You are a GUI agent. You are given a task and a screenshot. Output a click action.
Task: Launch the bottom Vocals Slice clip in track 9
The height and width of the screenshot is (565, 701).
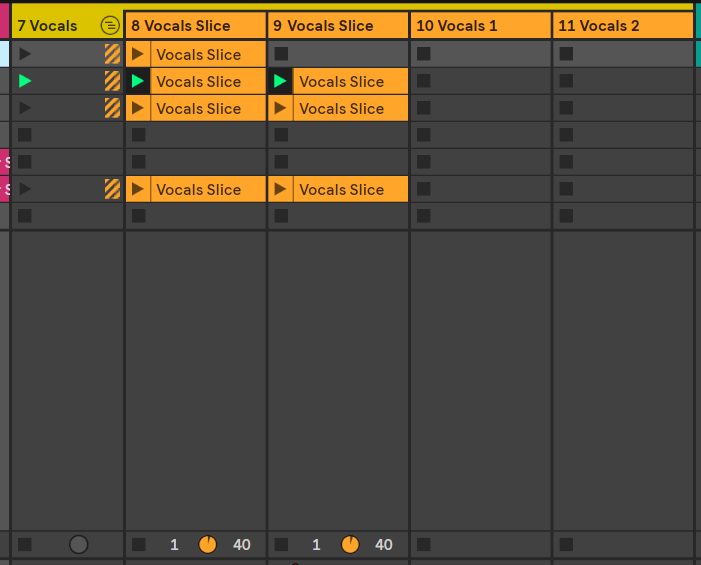280,189
